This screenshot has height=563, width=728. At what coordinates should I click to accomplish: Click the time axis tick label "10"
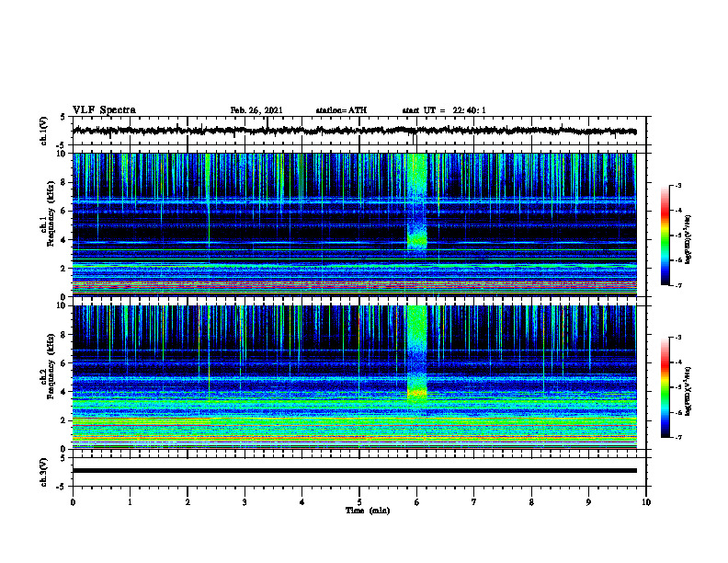(646, 502)
